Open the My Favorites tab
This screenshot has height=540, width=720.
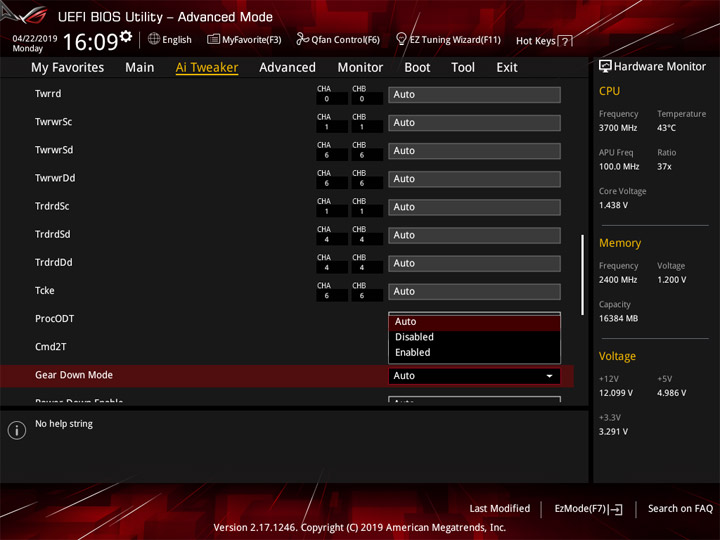68,68
